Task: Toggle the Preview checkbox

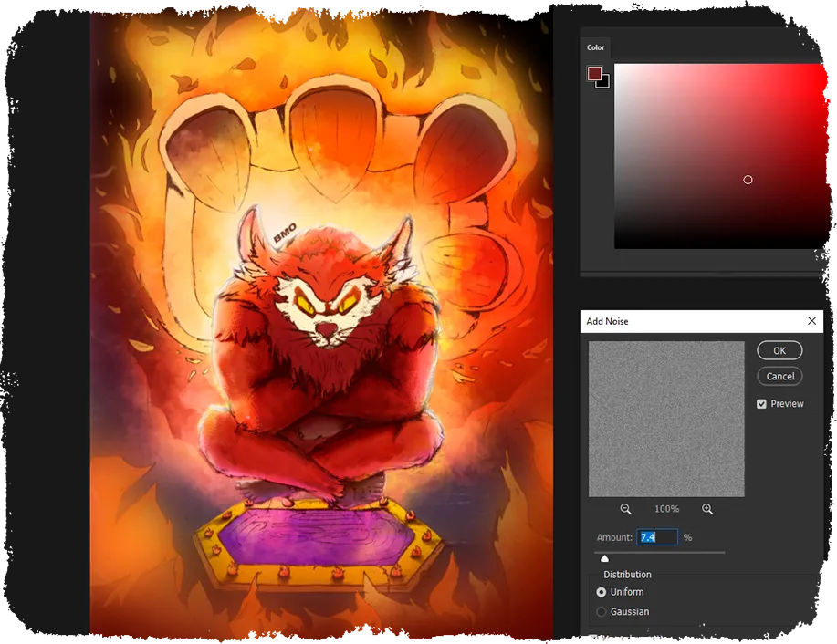Action: tap(762, 404)
